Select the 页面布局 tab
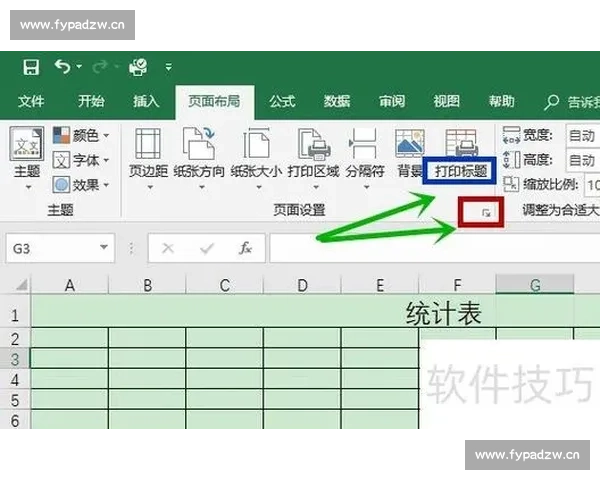Viewport: 600px width, 480px height. click(x=215, y=101)
